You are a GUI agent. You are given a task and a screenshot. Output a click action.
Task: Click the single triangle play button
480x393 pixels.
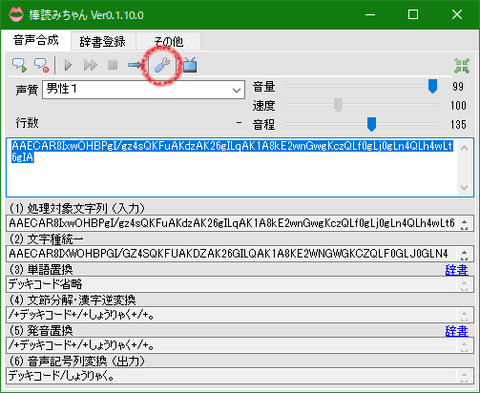[x=68, y=65]
